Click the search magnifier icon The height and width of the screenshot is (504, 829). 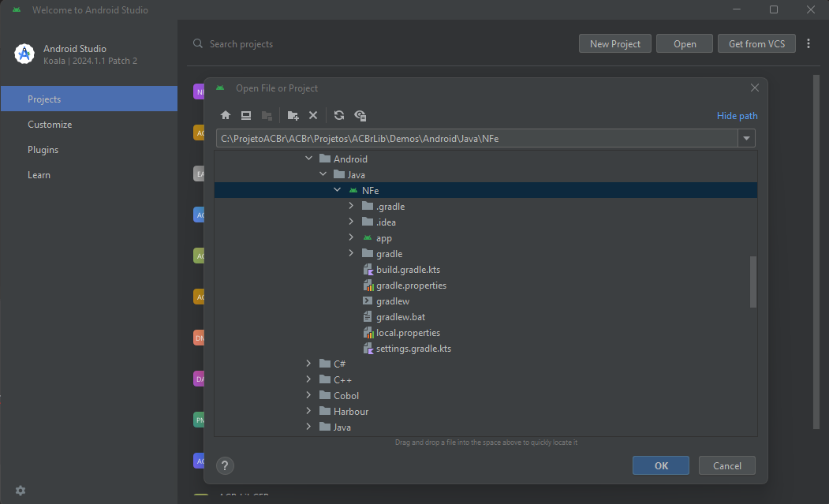point(198,43)
